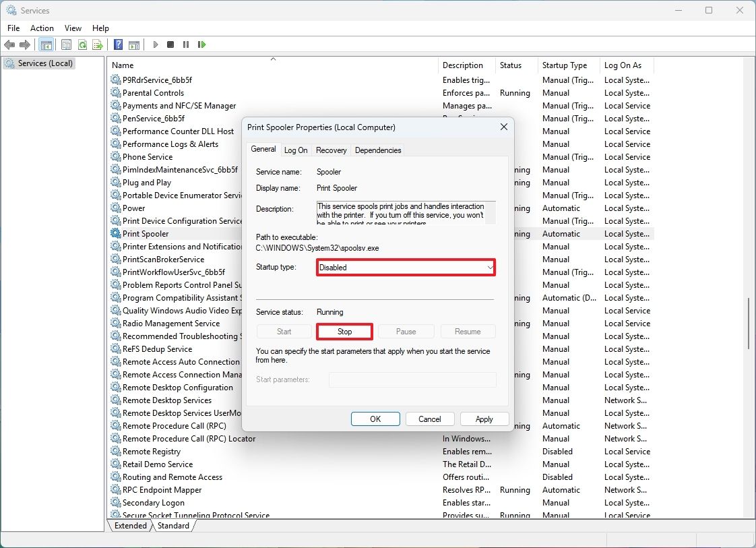Select the Standard tab at the bottom
756x548 pixels.
tap(173, 525)
